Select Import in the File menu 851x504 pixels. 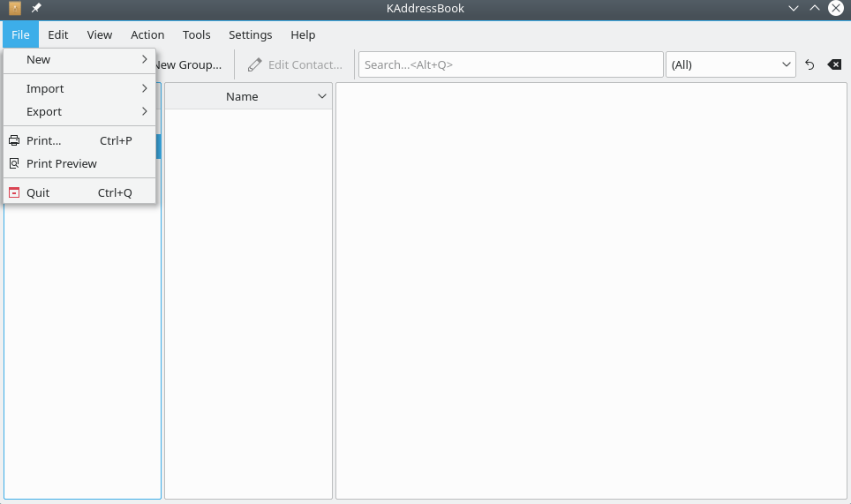[79, 88]
